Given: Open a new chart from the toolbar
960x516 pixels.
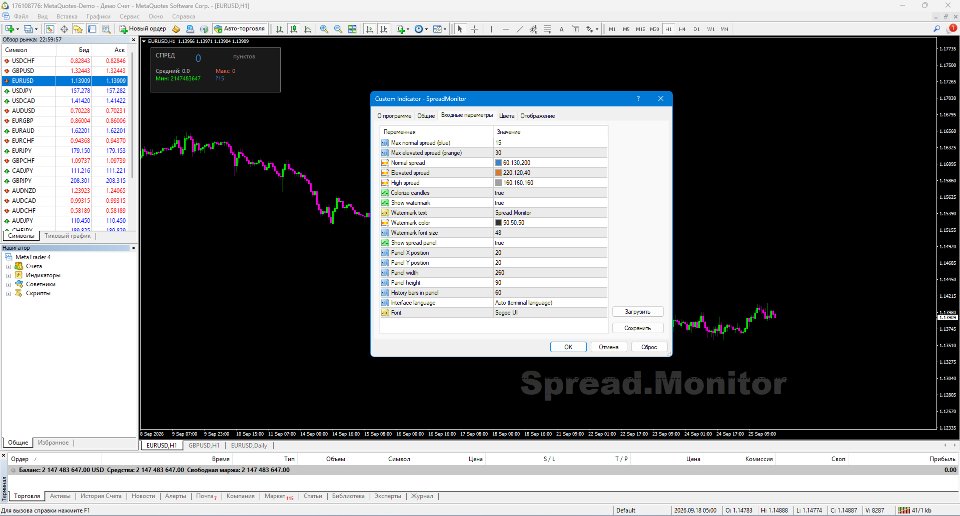Looking at the screenshot, I should [11, 29].
